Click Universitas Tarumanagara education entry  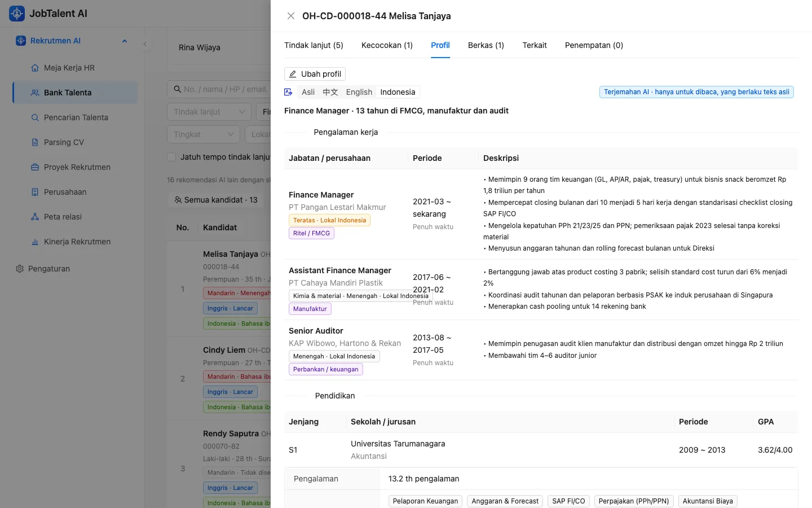tap(398, 444)
